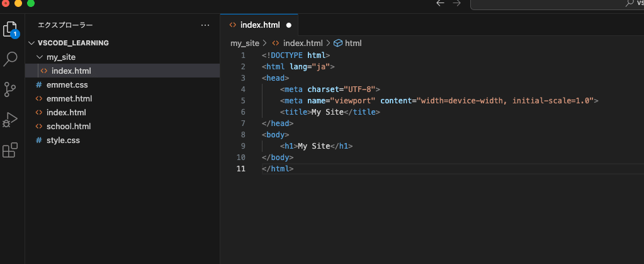Open root-level index.html below emmet.html
The height and width of the screenshot is (264, 644).
[122, 112]
